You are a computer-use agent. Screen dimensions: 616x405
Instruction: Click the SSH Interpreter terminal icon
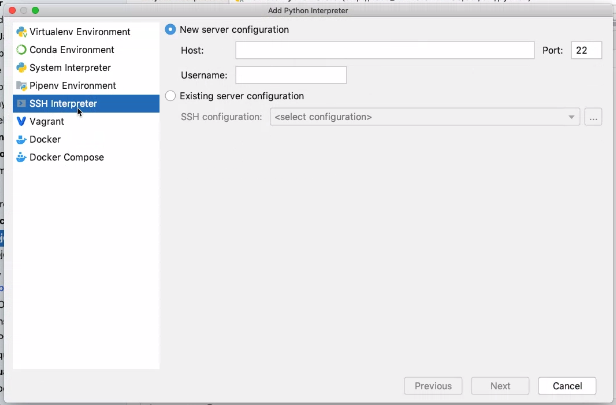click(x=21, y=104)
